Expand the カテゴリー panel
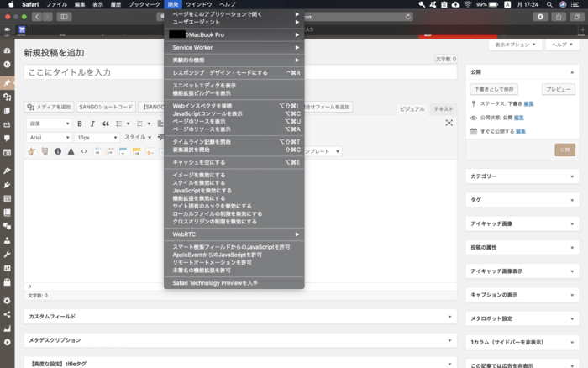This screenshot has height=368, width=588. [x=522, y=176]
